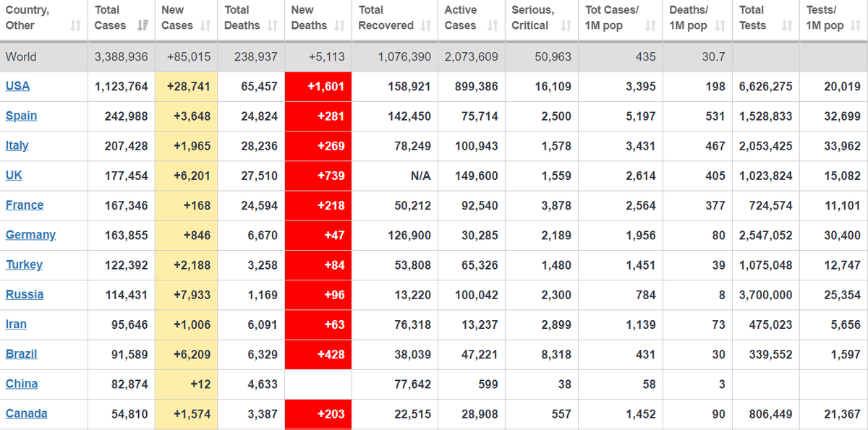This screenshot has height=430, width=868.
Task: Open the USA country link
Action: coord(18,86)
